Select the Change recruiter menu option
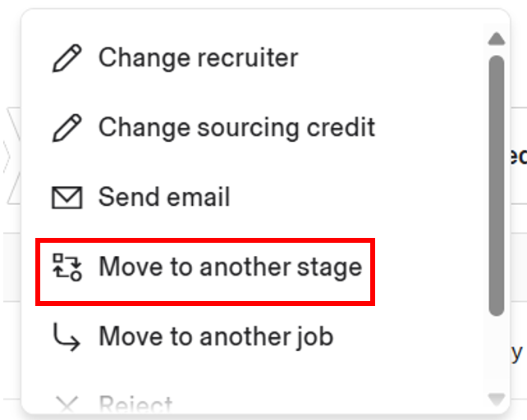 (198, 58)
